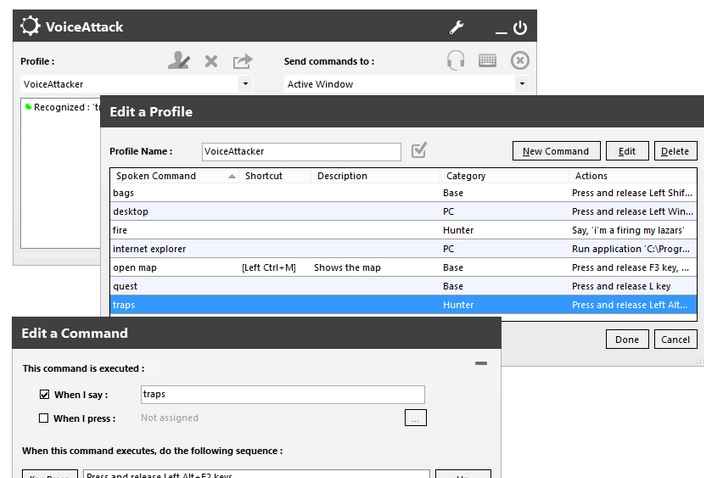This screenshot has height=478, width=704.
Task: Delete profile with the X icon
Action: click(x=211, y=61)
